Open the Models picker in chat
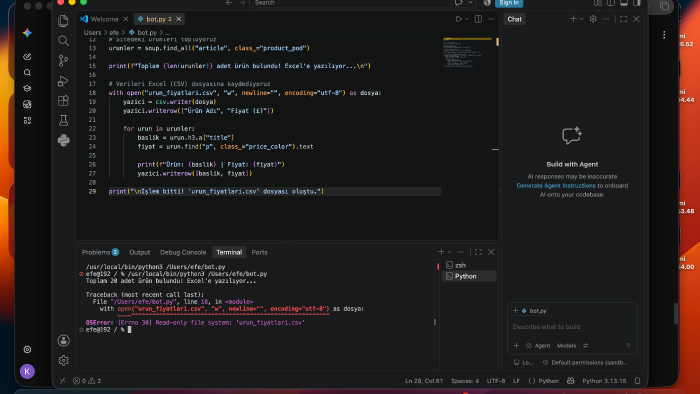Screen dimensions: 700x394 (x=567, y=345)
